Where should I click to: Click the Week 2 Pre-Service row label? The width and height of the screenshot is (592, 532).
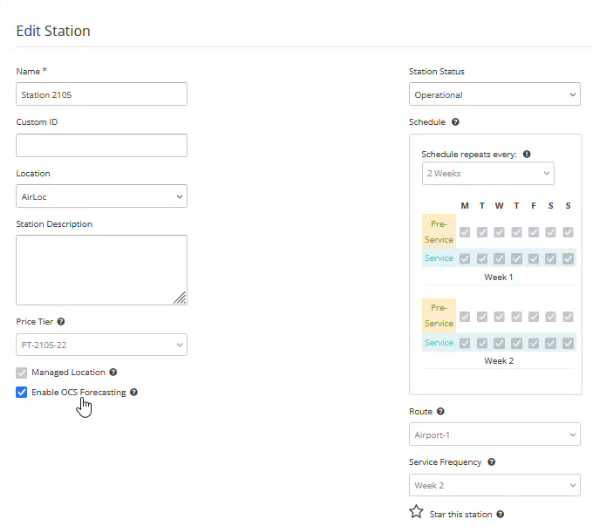click(439, 316)
